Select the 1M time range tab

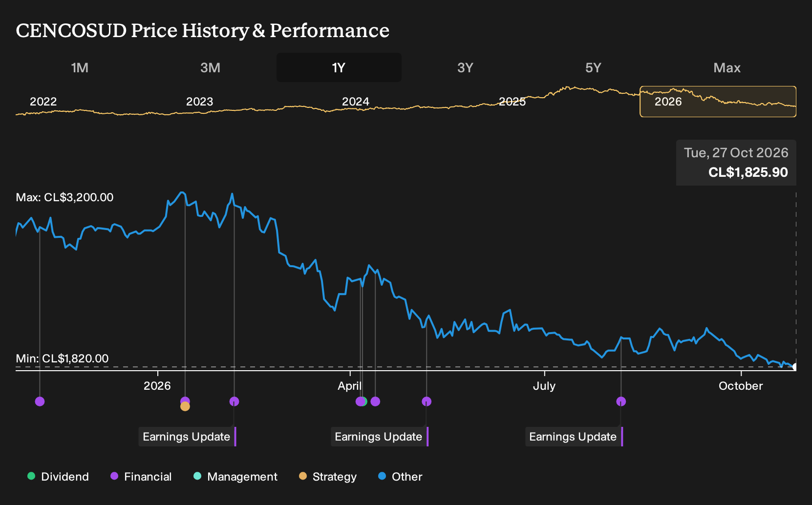pyautogui.click(x=80, y=67)
